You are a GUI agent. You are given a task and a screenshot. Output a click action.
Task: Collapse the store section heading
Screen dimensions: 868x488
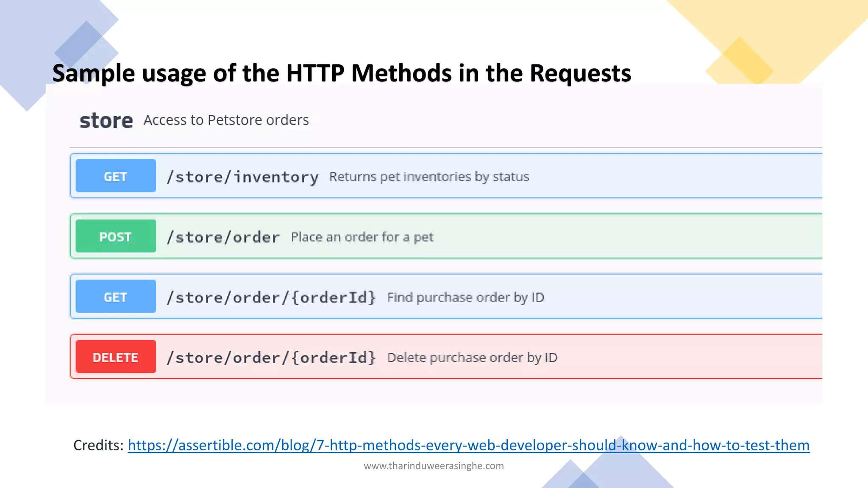(x=106, y=120)
